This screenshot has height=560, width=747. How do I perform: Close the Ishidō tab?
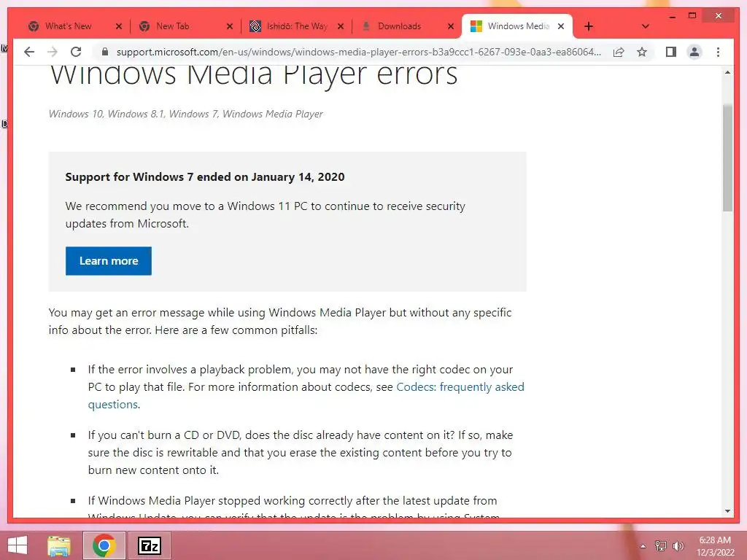(341, 26)
